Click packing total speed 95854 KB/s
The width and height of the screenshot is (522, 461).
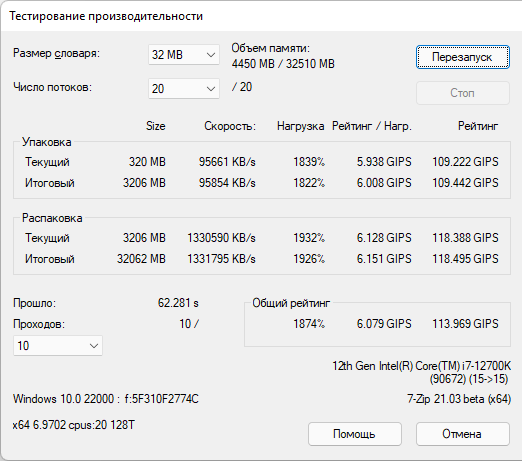coord(227,183)
